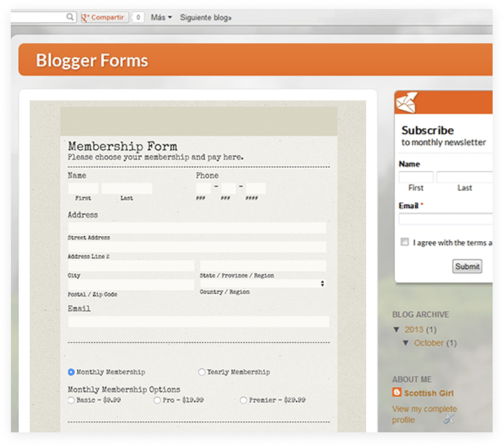504x446 pixels.
Task: Click the Blogger icon beside Scottish Girl
Action: tap(397, 393)
